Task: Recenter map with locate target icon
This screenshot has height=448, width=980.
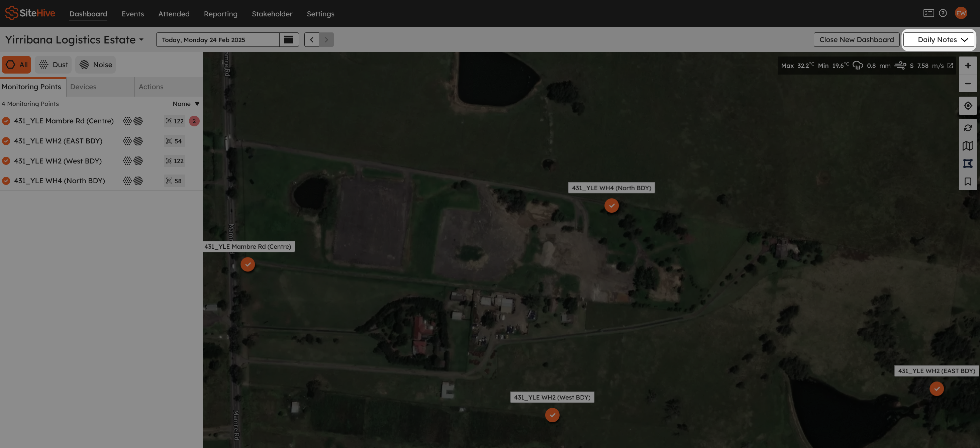Action: point(968,105)
